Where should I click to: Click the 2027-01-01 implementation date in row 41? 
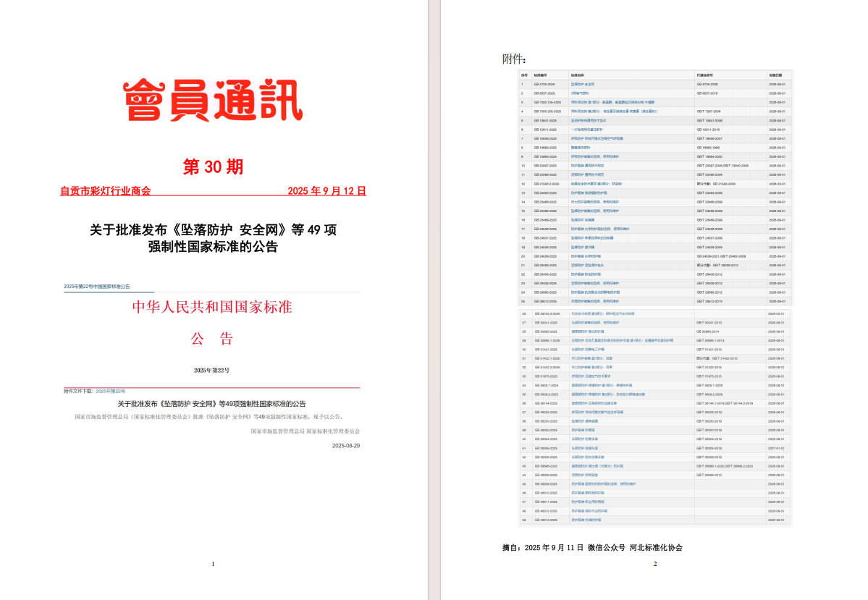point(776,448)
